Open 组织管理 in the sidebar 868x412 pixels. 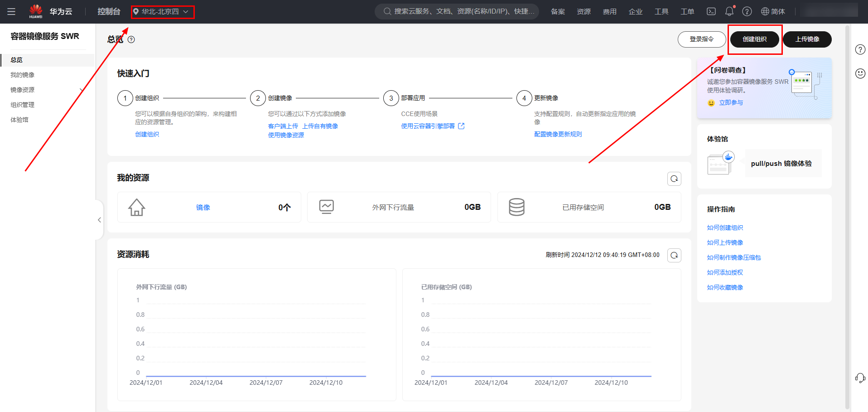(x=23, y=105)
